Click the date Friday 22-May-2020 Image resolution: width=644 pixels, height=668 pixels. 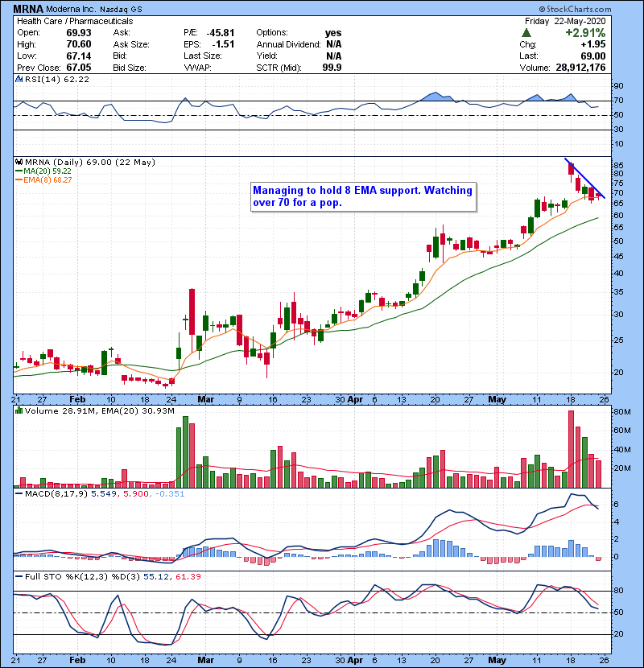pyautogui.click(x=565, y=21)
